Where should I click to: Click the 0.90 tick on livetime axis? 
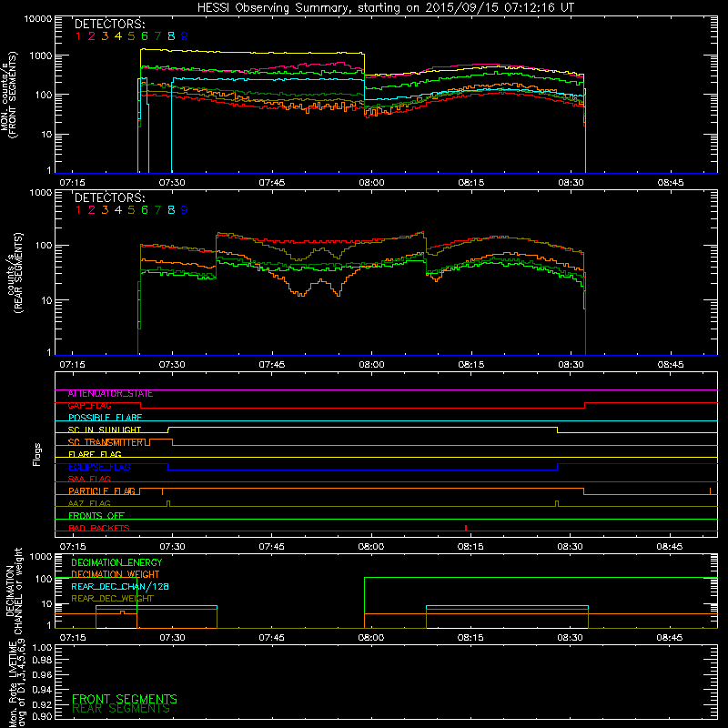pyautogui.click(x=42, y=716)
